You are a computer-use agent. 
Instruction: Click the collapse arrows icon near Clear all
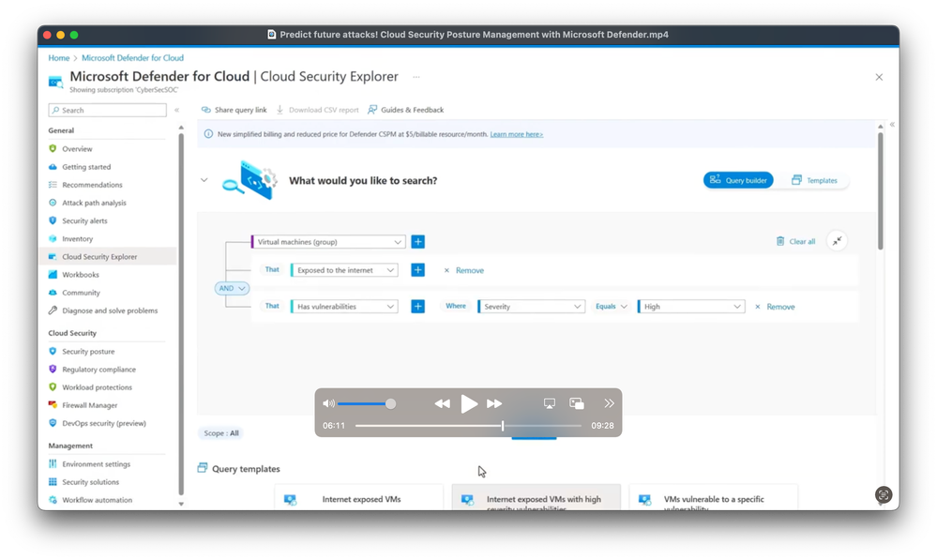838,241
